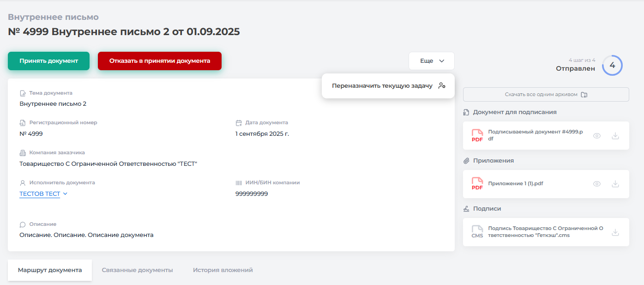The width and height of the screenshot is (644, 285).
Task: Expand the Еще dropdown menu
Action: (432, 61)
